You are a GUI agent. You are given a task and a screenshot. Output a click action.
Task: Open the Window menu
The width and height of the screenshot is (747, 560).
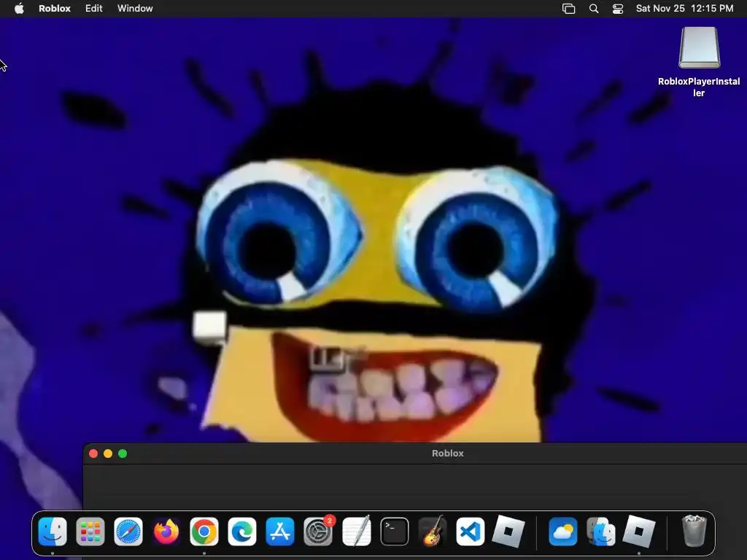135,9
